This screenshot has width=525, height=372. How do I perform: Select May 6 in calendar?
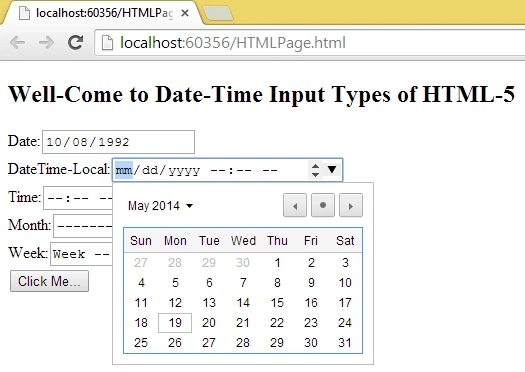[x=209, y=283]
